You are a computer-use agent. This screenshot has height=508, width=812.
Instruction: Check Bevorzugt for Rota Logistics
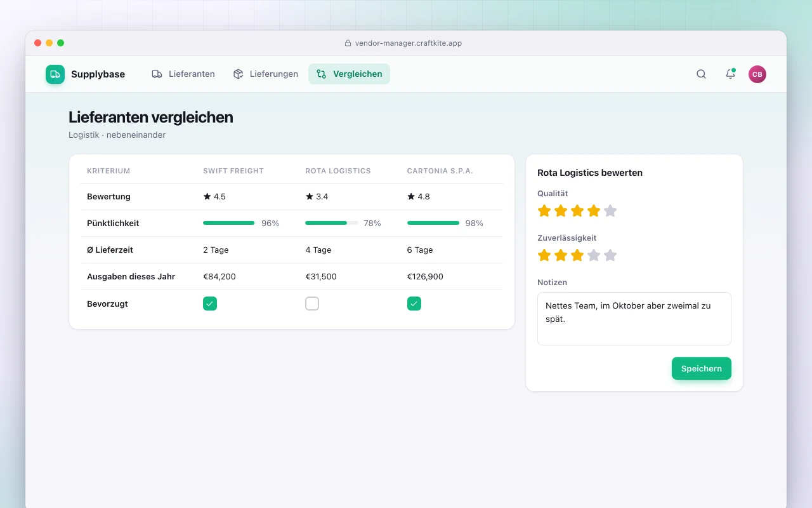[312, 304]
